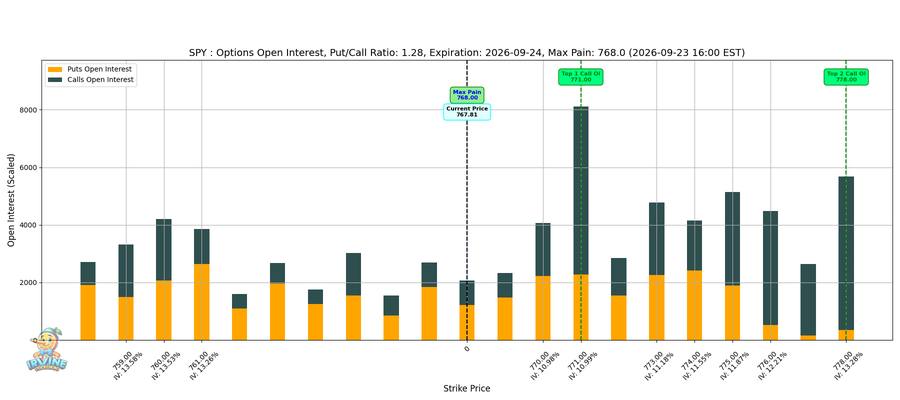
Task: Click the orange puts bar at strike 761
Action: 201,302
